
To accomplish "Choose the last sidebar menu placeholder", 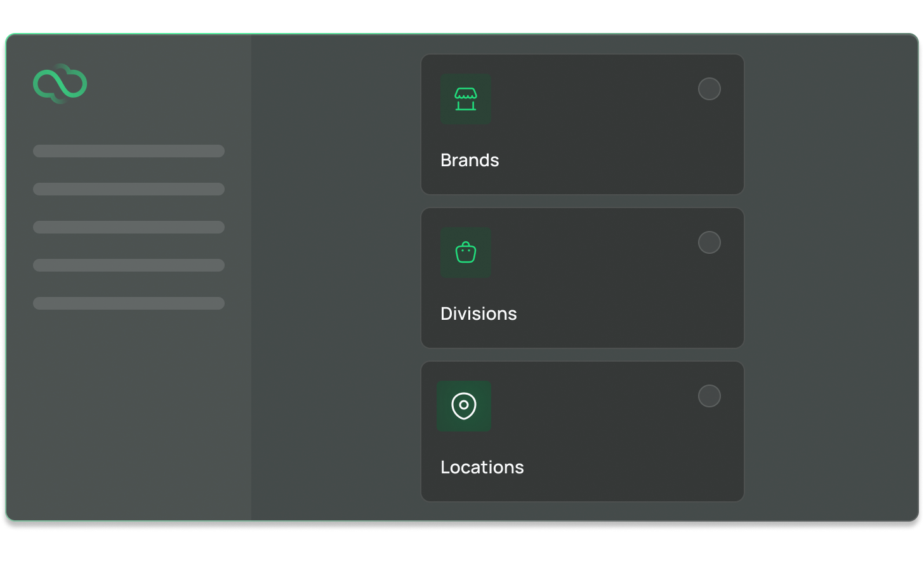I will point(129,303).
